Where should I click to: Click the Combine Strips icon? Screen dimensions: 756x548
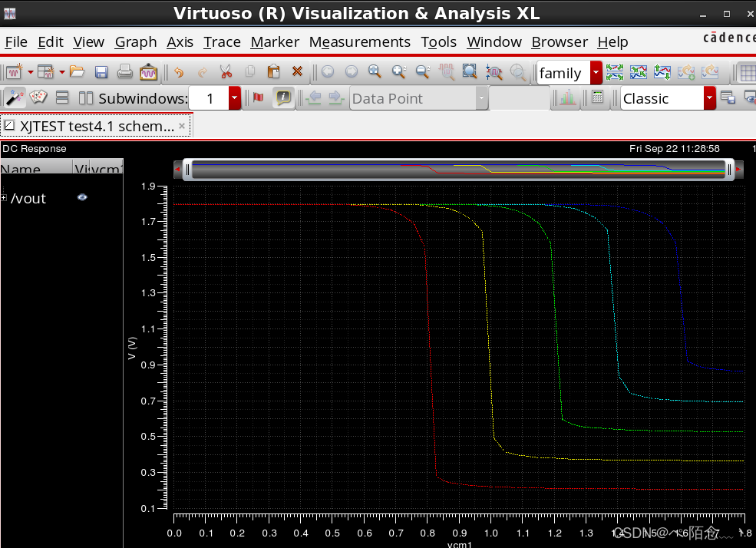click(639, 72)
